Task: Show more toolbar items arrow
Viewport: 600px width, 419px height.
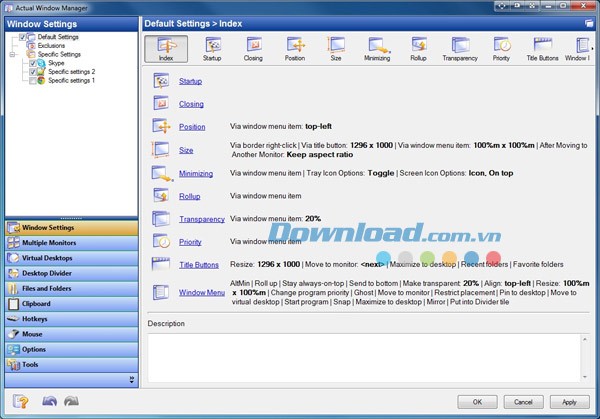Action: (592, 49)
